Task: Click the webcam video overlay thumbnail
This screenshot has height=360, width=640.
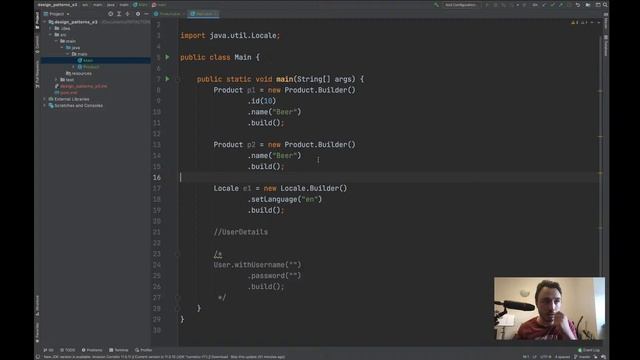Action: pyautogui.click(x=549, y=309)
